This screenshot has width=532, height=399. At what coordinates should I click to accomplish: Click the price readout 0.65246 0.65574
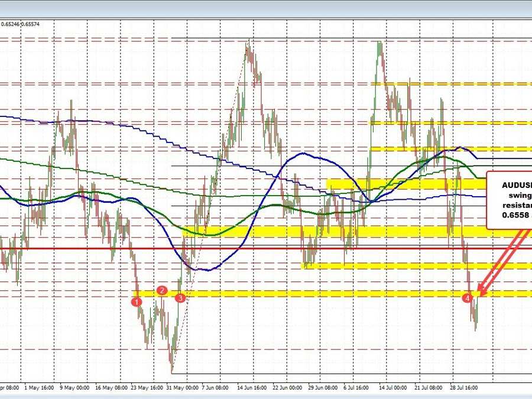point(20,24)
